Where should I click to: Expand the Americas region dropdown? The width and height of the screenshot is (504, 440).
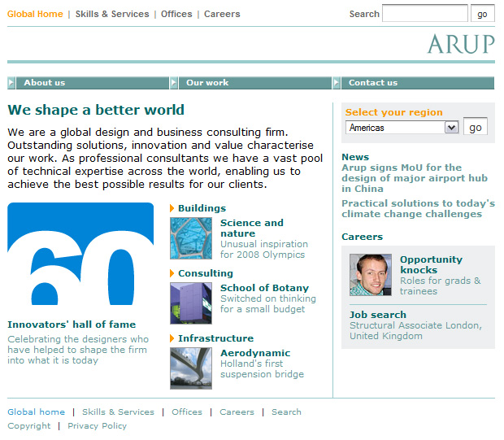click(451, 128)
